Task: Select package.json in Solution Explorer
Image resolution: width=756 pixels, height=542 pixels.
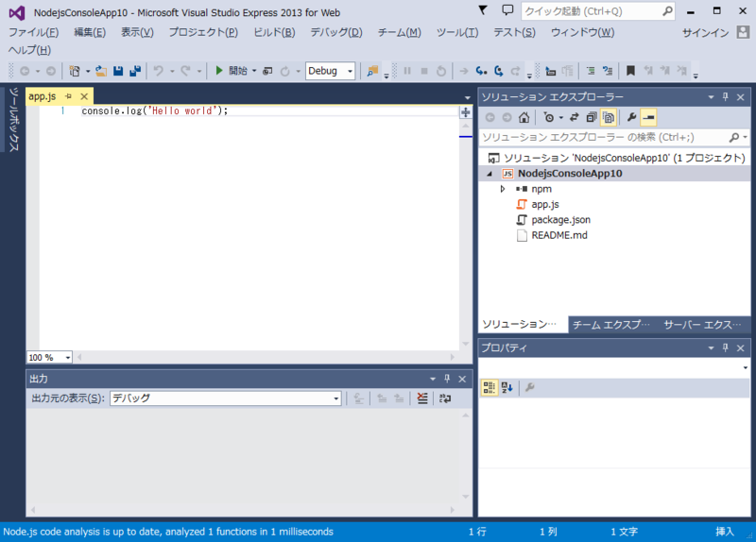Action: 560,220
